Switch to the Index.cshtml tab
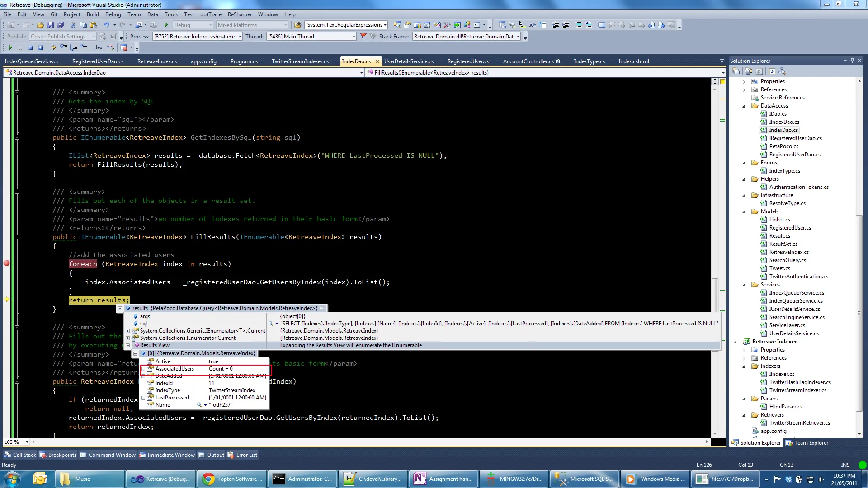 click(633, 61)
